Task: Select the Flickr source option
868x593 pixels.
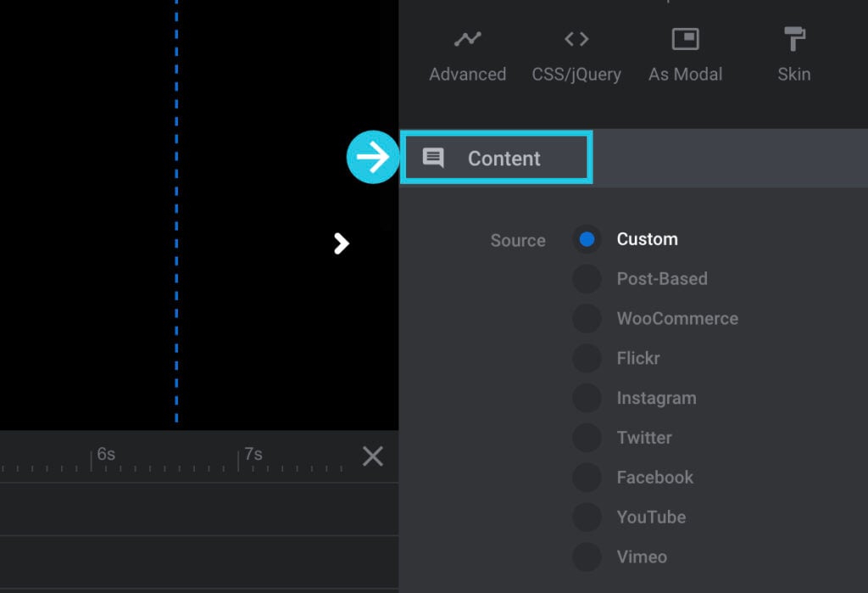Action: click(x=587, y=358)
